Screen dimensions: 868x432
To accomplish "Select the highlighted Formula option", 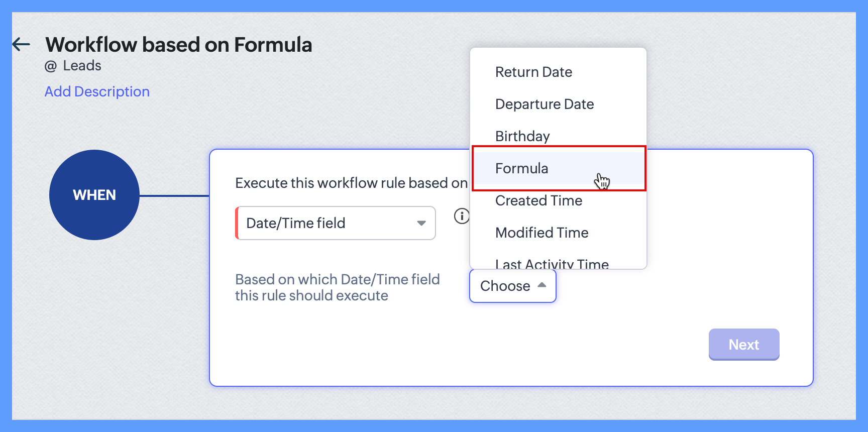I will 521,168.
